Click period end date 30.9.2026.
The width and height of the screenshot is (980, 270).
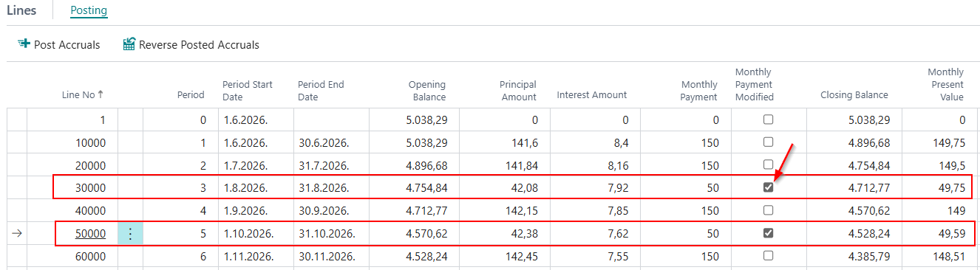[x=323, y=211]
